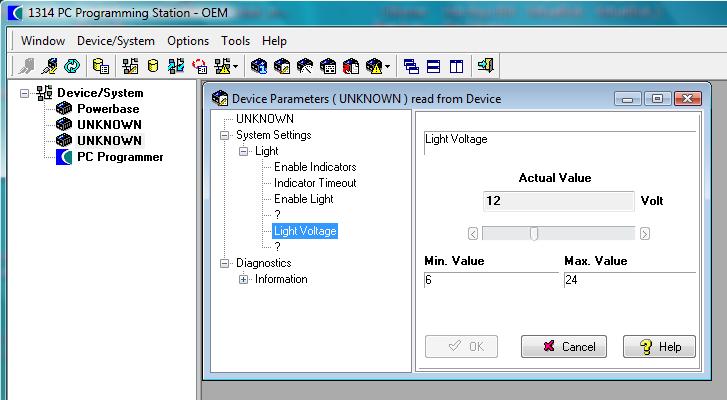
Task: Click the exit door icon in toolbar
Action: point(485,67)
